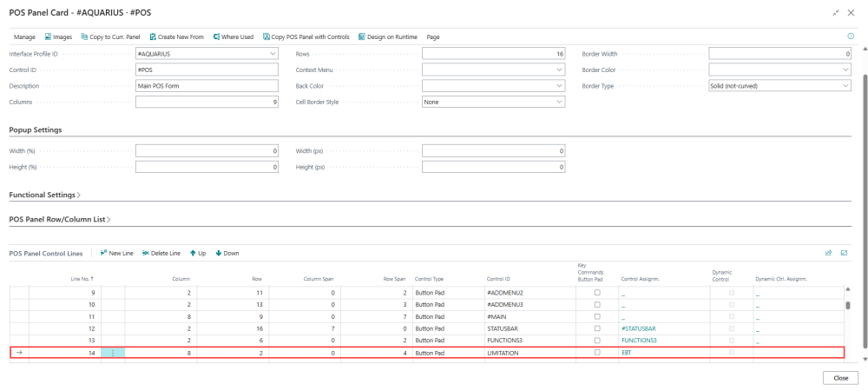This screenshot has height=391, width=868.
Task: Toggle Dynamic Control checkbox for LIMITATION
Action: tap(731, 352)
